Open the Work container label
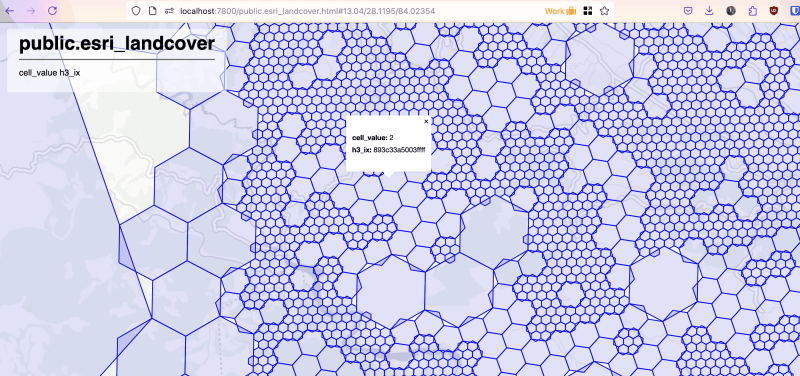Image resolution: width=800 pixels, height=376 pixels. click(x=560, y=11)
